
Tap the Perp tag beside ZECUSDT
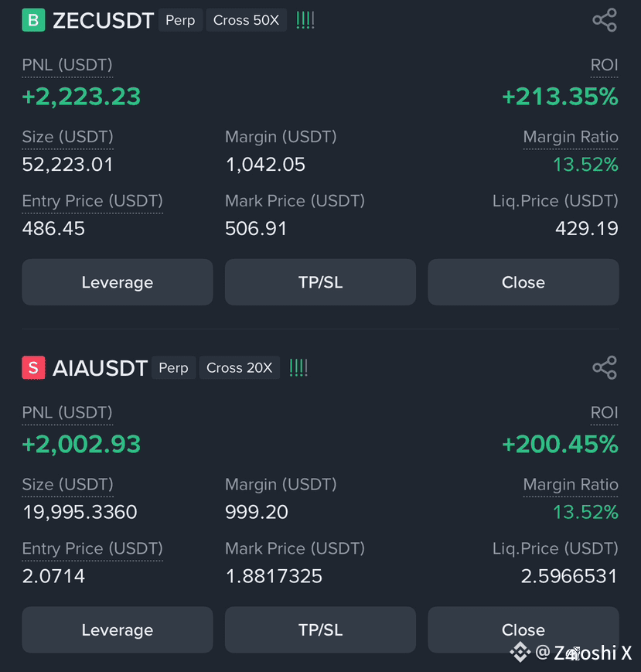[x=180, y=20]
